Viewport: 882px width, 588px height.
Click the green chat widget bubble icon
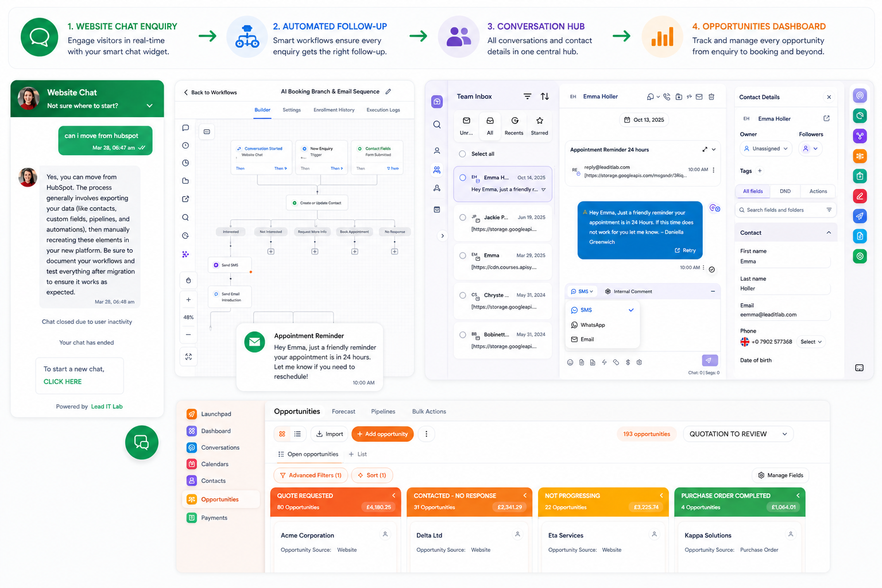click(x=142, y=442)
